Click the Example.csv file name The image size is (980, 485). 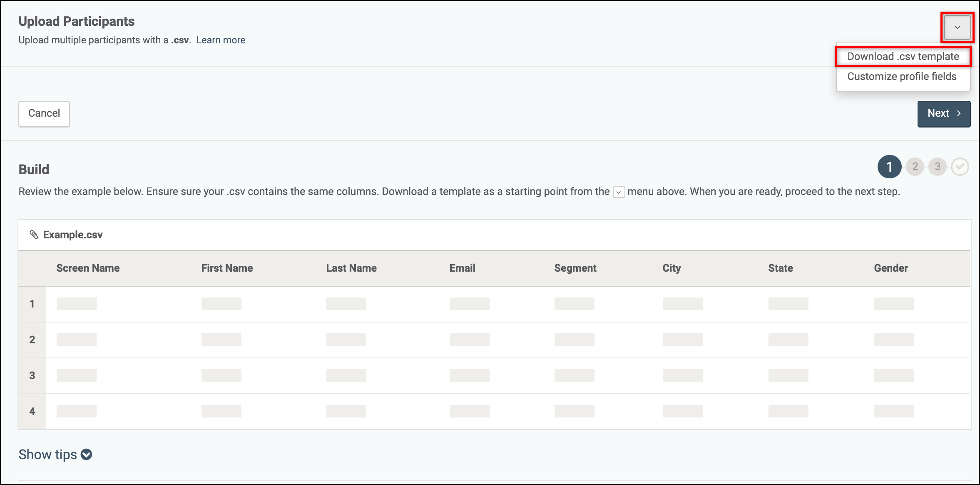(x=73, y=235)
